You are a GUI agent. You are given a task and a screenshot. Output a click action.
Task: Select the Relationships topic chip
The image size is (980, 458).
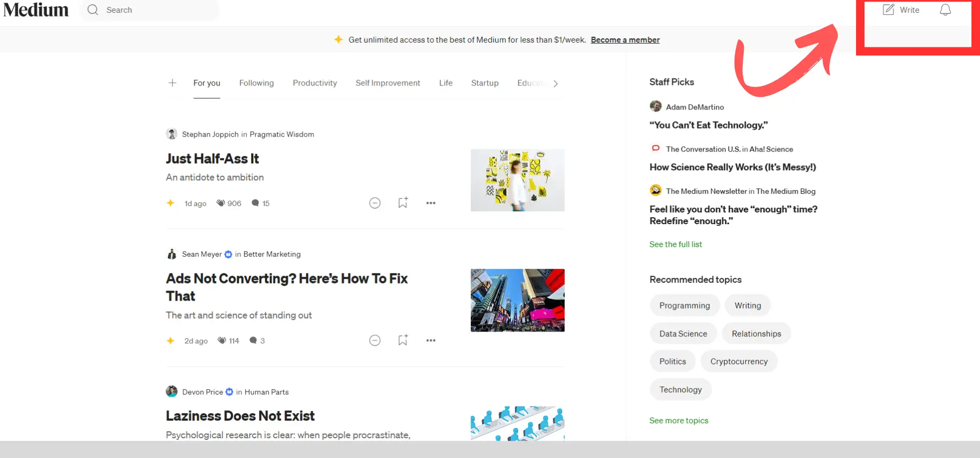point(756,334)
